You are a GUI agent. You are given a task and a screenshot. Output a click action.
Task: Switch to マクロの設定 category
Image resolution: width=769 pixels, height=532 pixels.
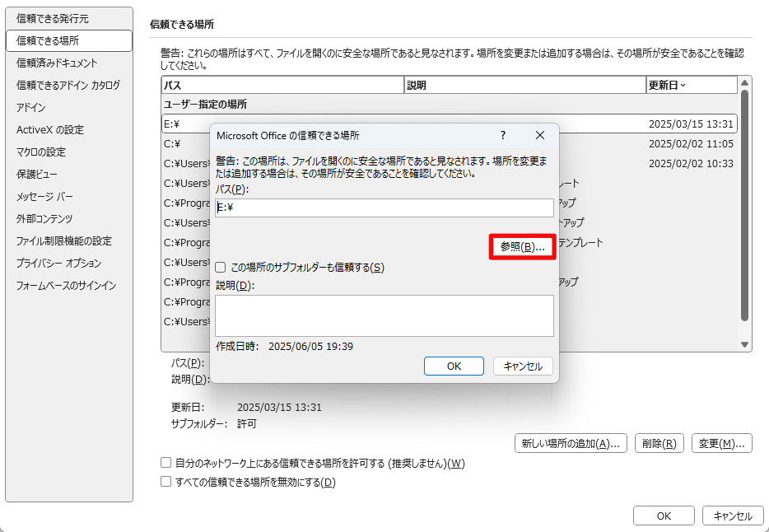pyautogui.click(x=40, y=152)
